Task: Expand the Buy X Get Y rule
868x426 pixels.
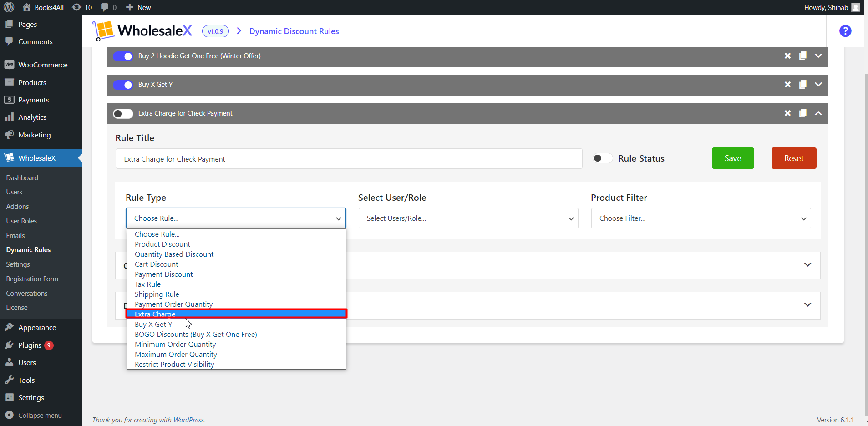Action: pyautogui.click(x=818, y=85)
